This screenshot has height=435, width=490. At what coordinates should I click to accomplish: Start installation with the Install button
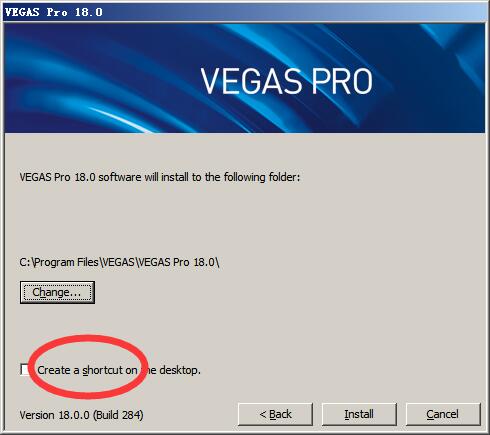click(x=359, y=414)
